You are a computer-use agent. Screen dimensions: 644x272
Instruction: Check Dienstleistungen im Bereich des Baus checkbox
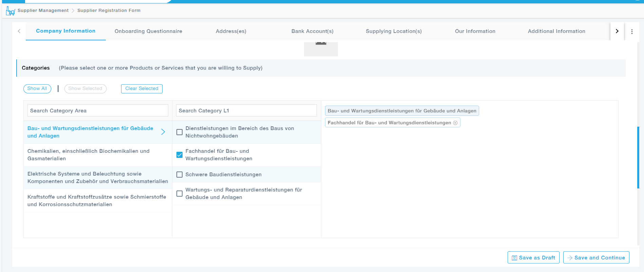tap(179, 132)
